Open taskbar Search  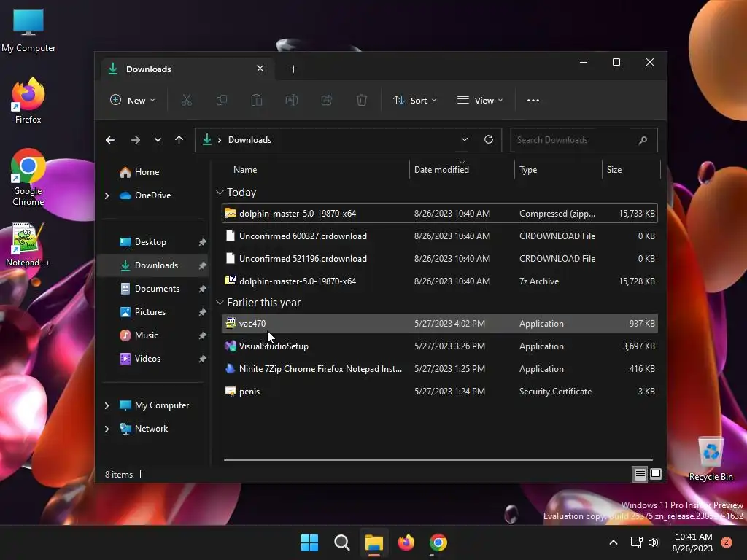pos(341,542)
